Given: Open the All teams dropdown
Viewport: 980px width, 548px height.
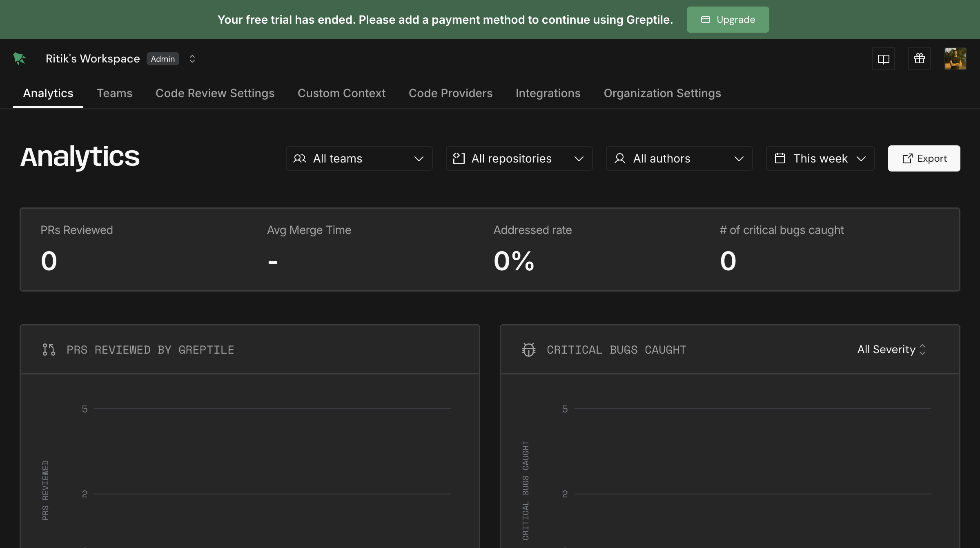Looking at the screenshot, I should (359, 158).
